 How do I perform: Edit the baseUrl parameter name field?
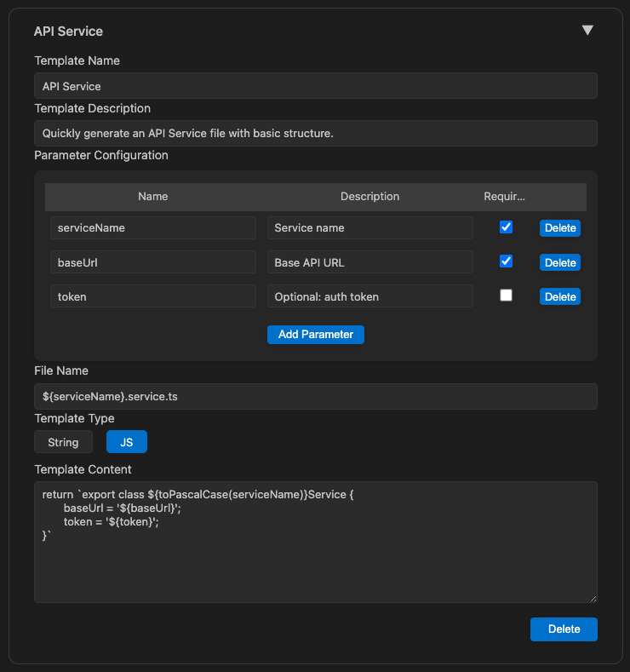pyautogui.click(x=153, y=261)
